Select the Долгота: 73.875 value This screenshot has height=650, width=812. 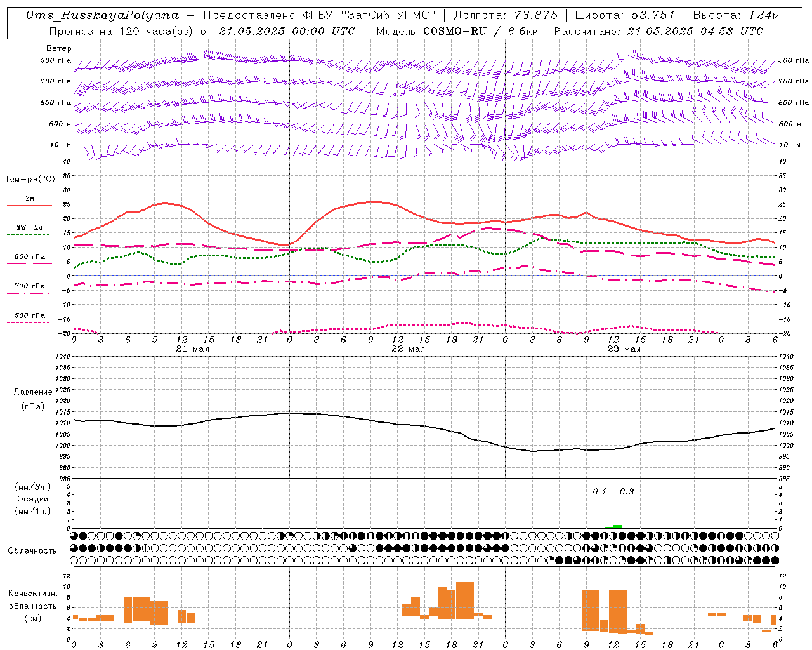coord(506,15)
